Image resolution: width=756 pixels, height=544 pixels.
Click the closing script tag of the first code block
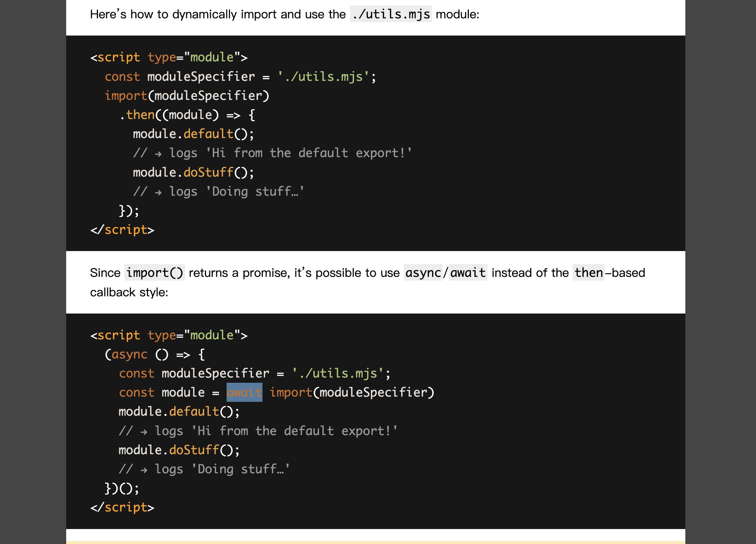[122, 230]
